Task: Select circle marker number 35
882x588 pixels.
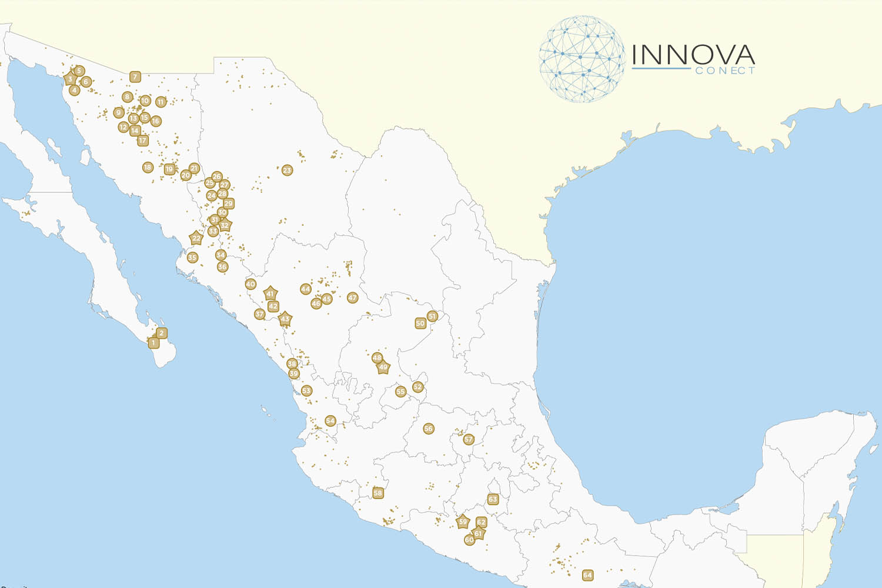Action: pyautogui.click(x=192, y=258)
